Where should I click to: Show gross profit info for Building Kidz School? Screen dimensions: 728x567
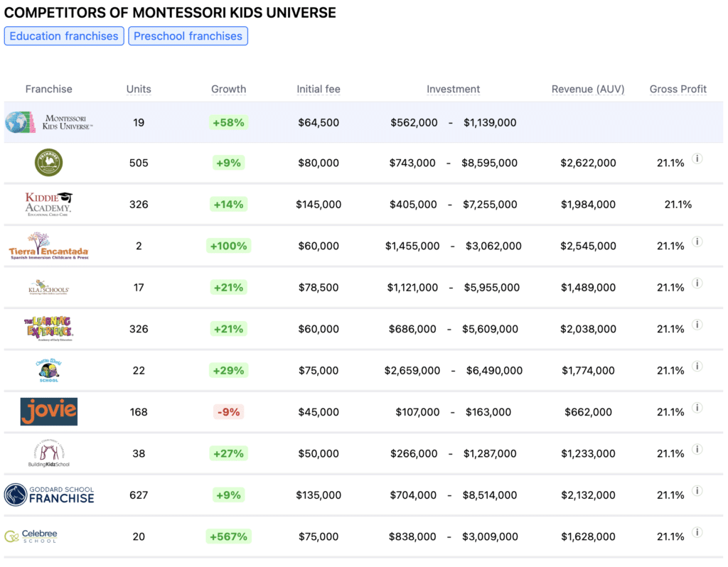(x=697, y=449)
